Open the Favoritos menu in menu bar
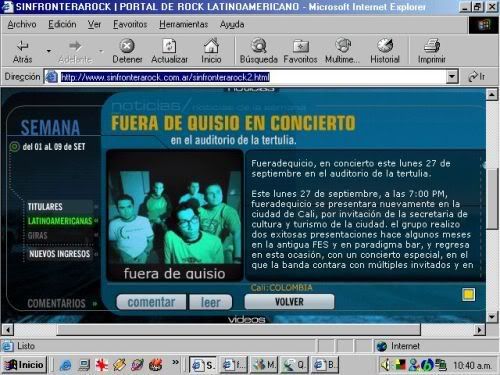Viewport: 500px width, 375px height. coord(130,24)
